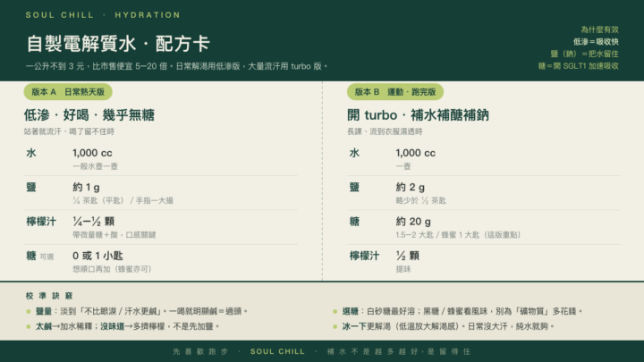The image size is (644, 362).
Task: Click the amount "約 2 g"
Action: pos(411,187)
